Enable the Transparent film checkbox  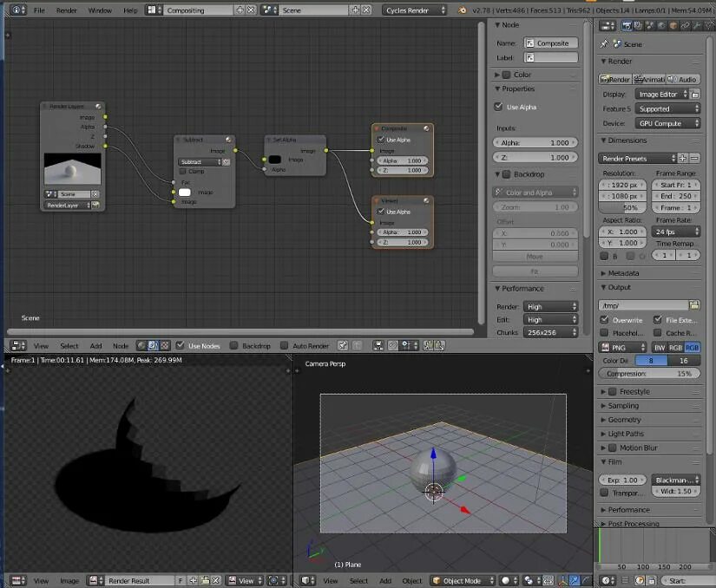pyautogui.click(x=604, y=493)
